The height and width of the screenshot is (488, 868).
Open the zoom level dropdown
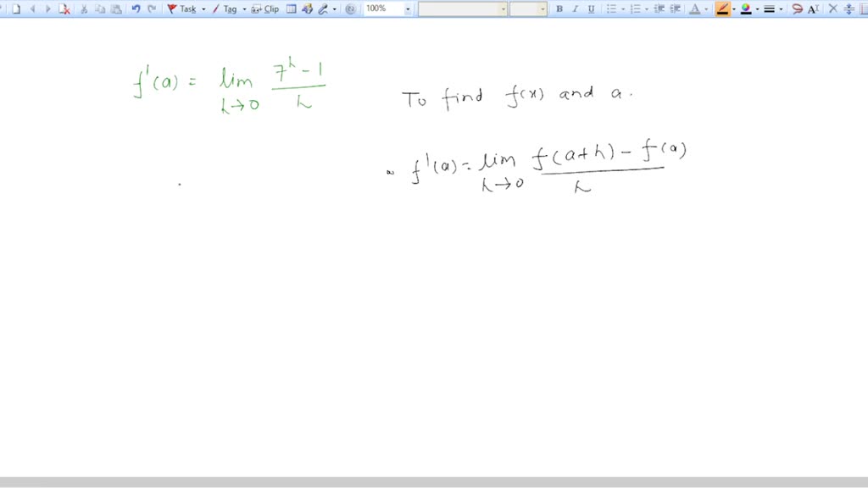406,8
